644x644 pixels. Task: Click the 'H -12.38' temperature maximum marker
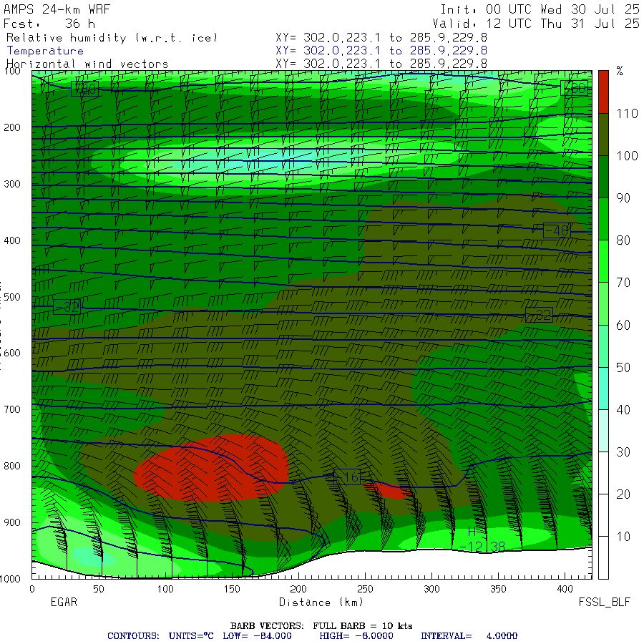tap(482, 540)
